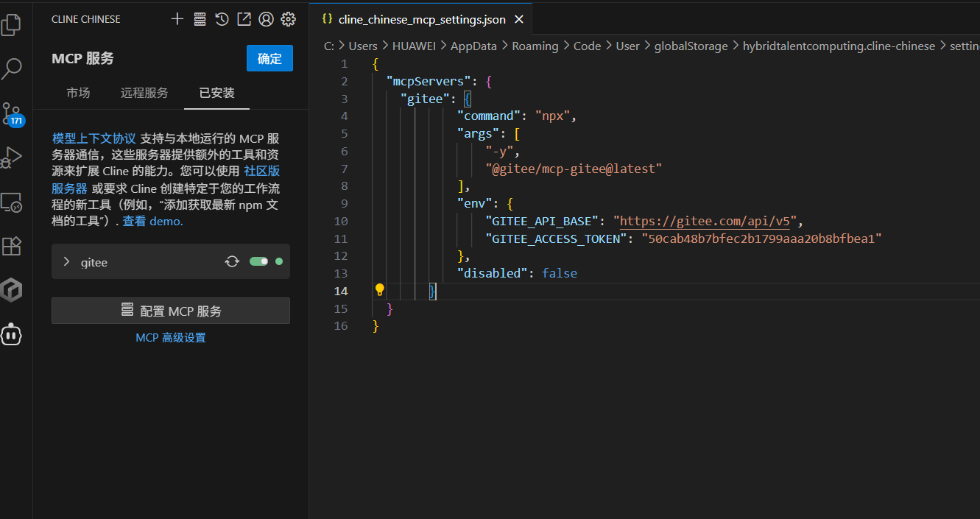Open the Cline account icon
The image size is (980, 519).
(266, 19)
